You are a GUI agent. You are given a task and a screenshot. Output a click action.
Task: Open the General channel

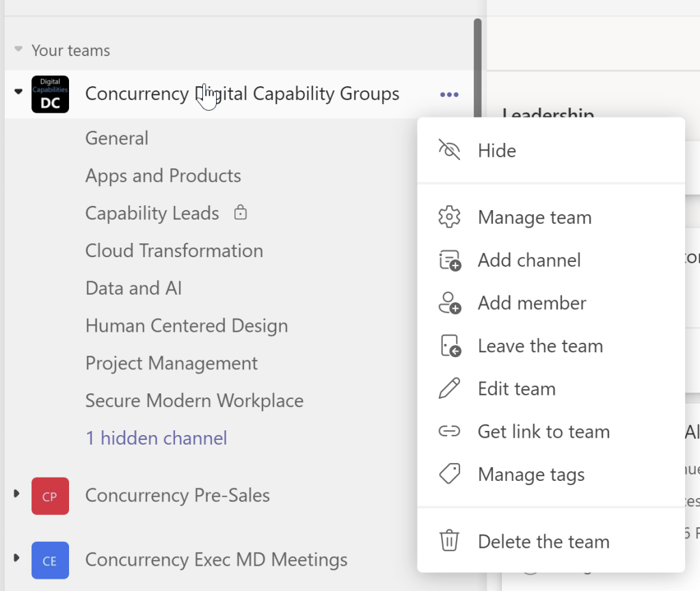tap(117, 138)
